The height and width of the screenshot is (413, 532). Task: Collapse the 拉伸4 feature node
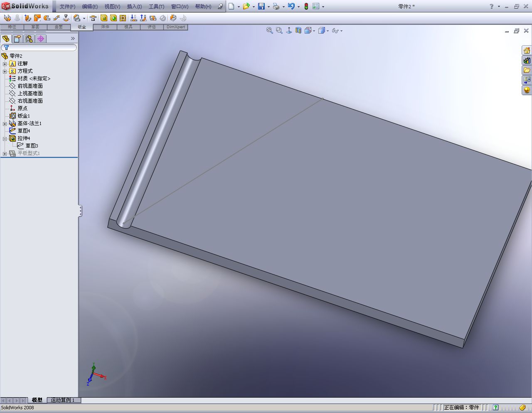click(x=5, y=138)
